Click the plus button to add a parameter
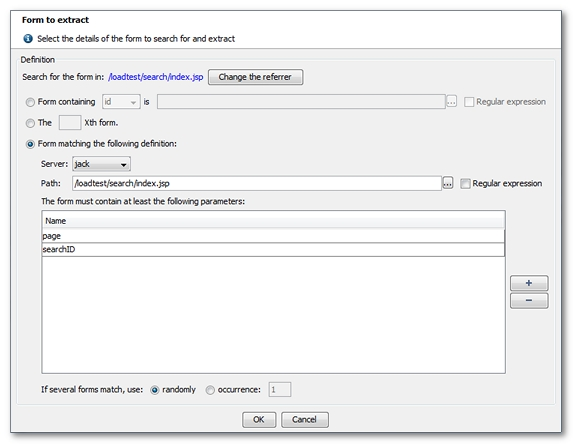 (x=529, y=283)
